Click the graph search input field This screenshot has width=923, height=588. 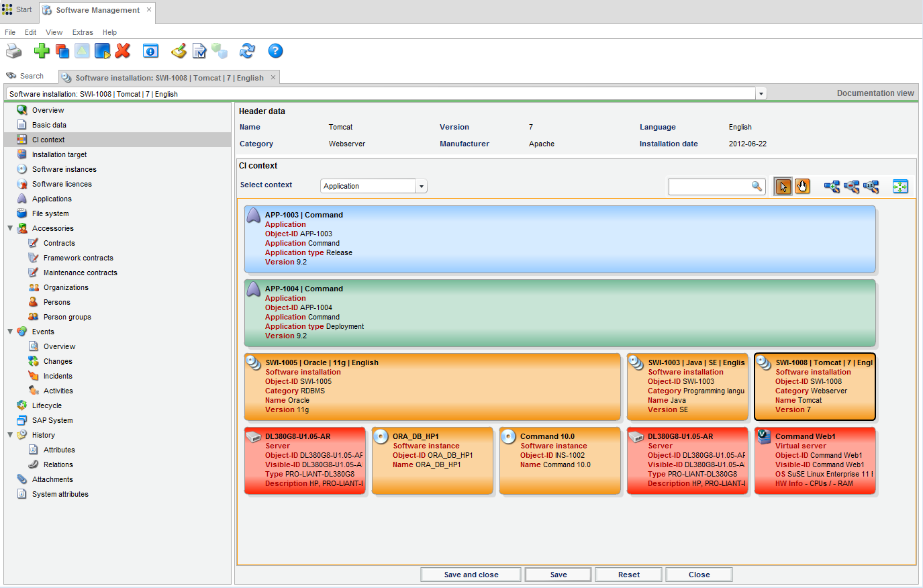(x=710, y=187)
